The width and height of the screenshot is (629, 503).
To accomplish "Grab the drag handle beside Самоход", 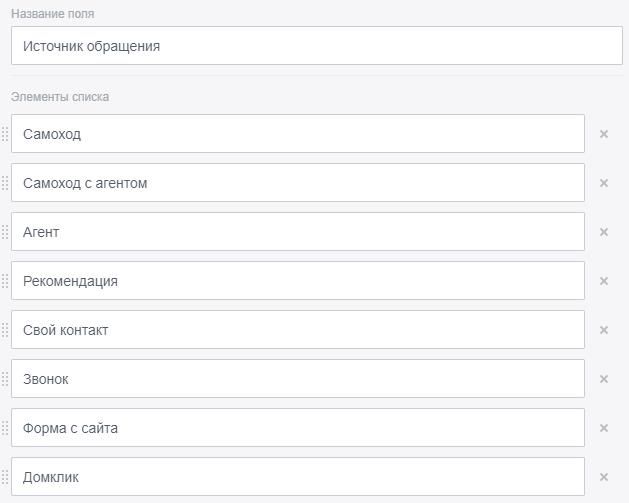I will tap(5, 134).
